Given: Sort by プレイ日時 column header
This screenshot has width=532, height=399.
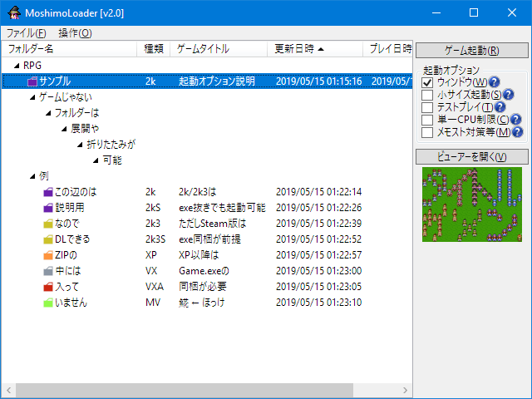Looking at the screenshot, I should point(387,49).
